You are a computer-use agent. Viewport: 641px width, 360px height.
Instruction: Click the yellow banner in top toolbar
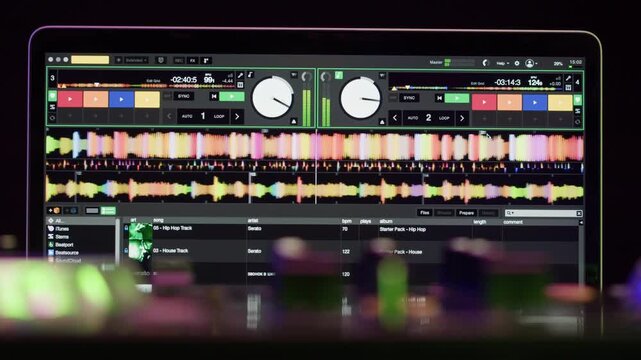click(x=90, y=60)
